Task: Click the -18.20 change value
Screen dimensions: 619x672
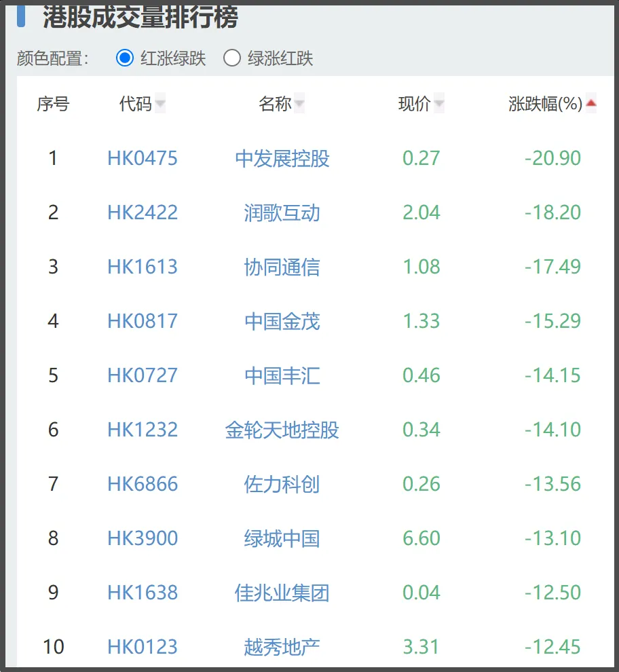Action: 553,212
